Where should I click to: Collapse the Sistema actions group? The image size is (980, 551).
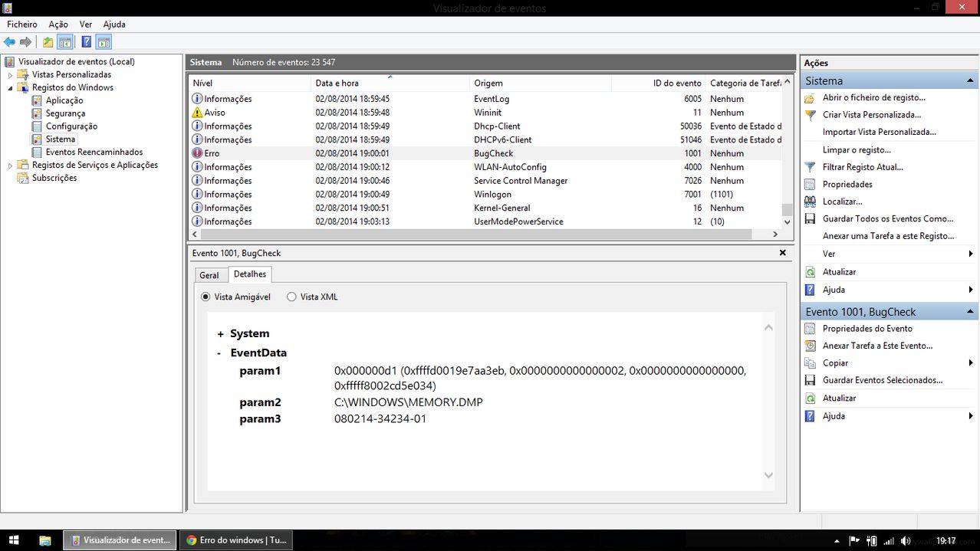(970, 80)
